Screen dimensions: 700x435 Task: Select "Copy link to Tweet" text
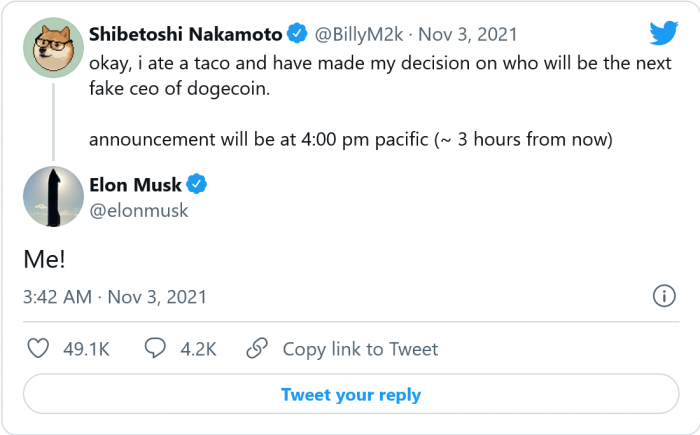[x=360, y=349]
